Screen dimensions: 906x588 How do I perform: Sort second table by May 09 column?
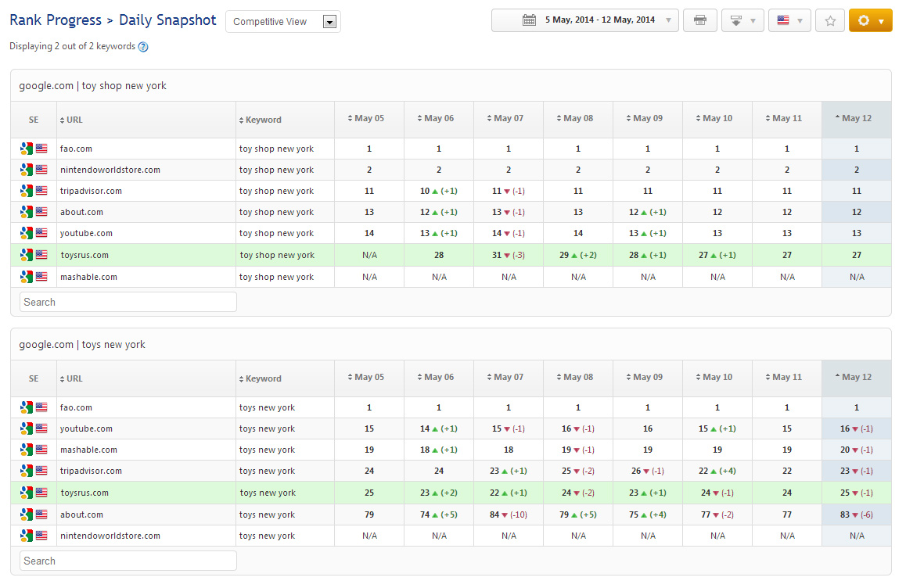click(647, 378)
